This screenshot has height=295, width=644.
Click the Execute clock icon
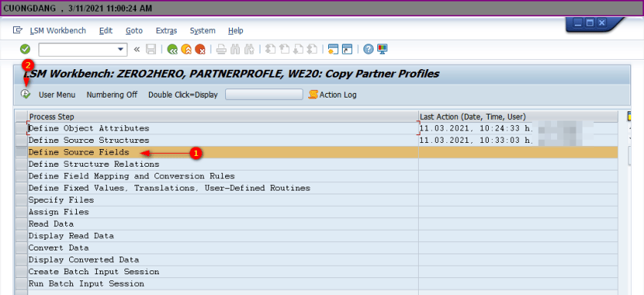25,94
